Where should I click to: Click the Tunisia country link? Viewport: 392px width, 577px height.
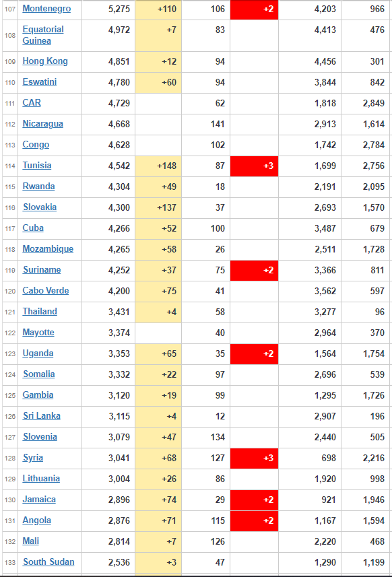37,165
